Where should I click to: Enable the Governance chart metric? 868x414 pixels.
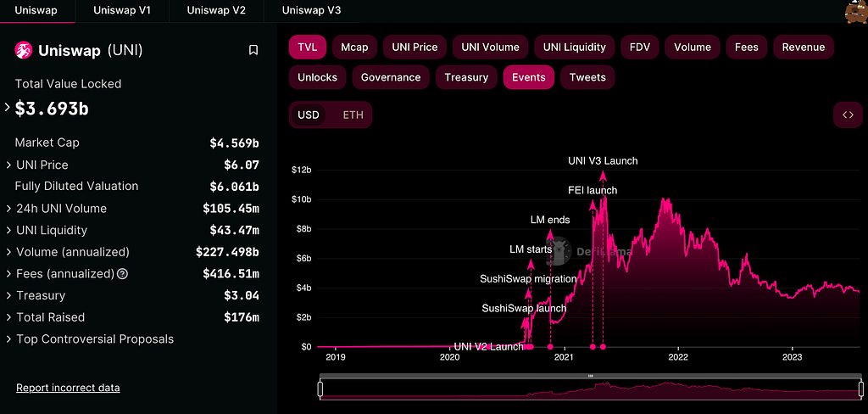pyautogui.click(x=391, y=77)
